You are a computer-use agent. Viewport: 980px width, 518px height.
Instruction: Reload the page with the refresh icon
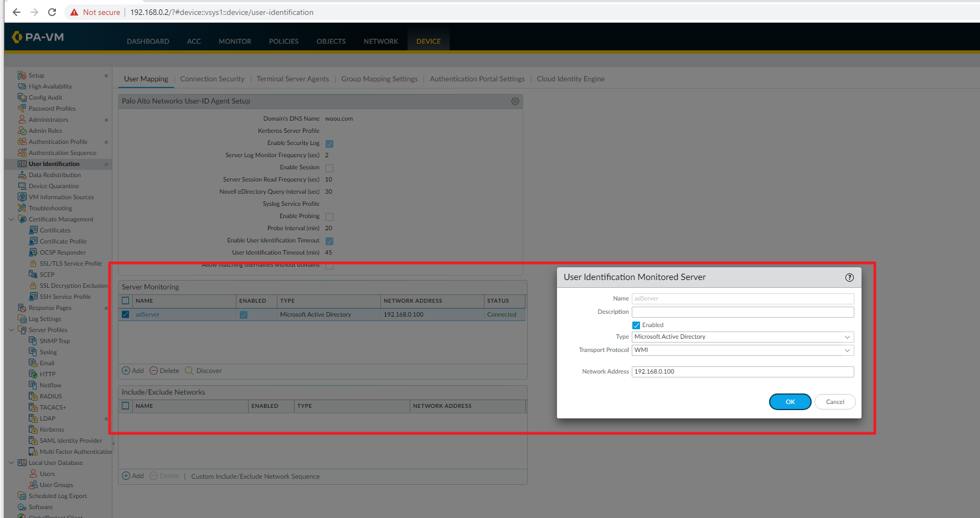(52, 12)
